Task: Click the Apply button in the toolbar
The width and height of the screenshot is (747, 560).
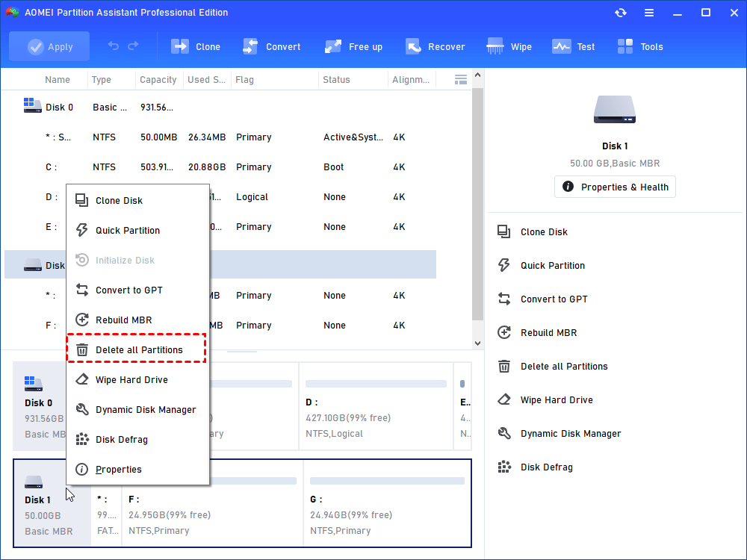Action: point(49,46)
